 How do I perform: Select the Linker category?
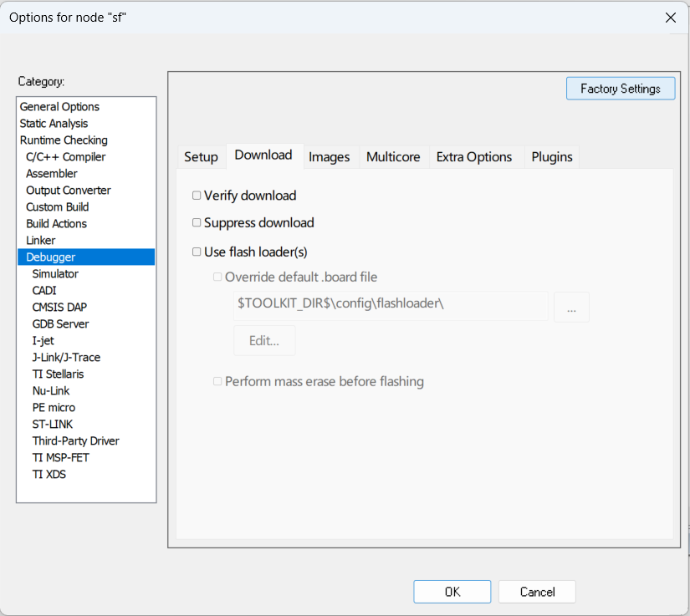[41, 241]
